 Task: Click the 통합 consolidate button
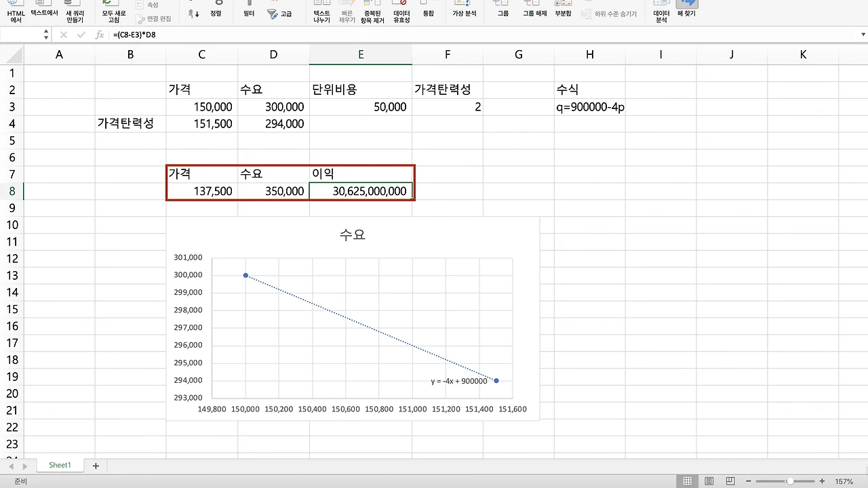(428, 9)
